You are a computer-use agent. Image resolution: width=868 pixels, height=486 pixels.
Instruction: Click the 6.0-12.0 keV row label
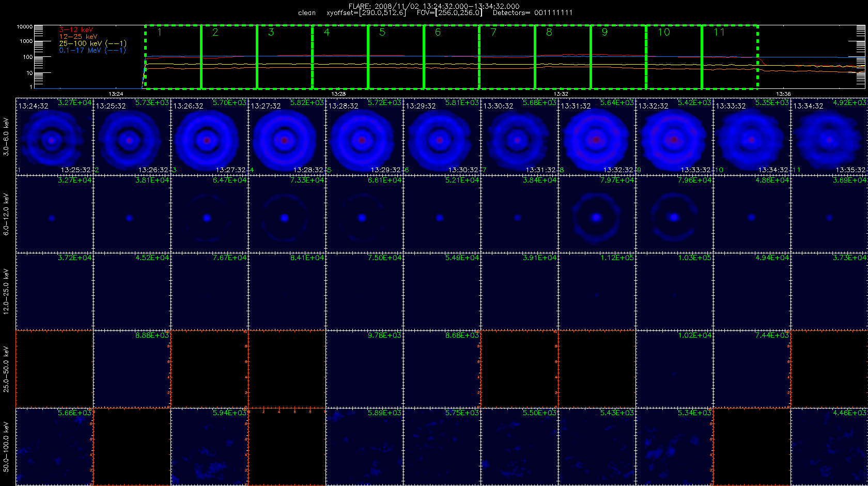(6, 214)
